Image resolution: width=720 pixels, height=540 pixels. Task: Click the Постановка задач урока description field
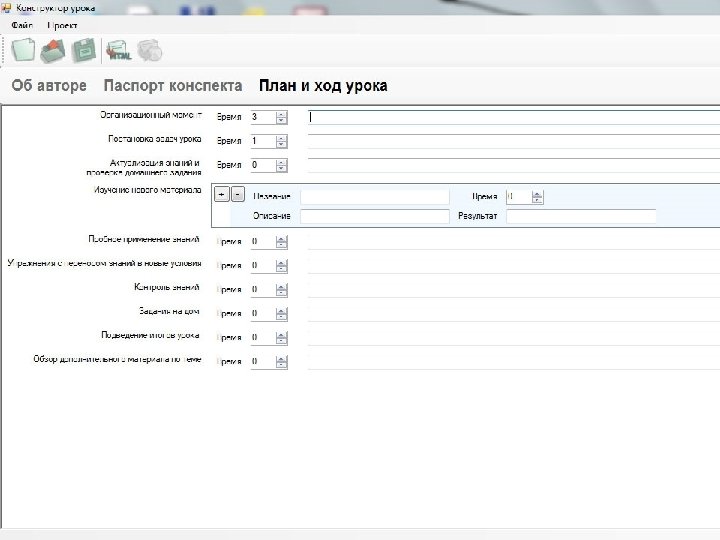pyautogui.click(x=514, y=141)
